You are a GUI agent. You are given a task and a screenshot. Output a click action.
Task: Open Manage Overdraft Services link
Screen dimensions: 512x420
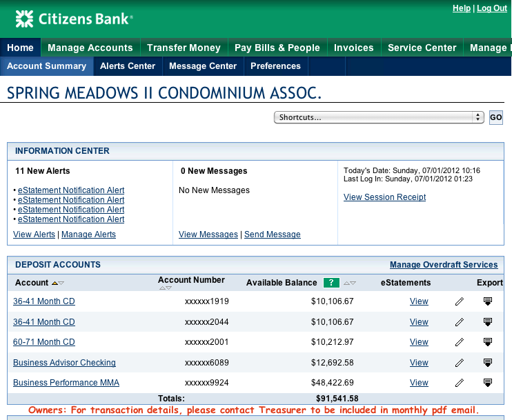pos(444,265)
